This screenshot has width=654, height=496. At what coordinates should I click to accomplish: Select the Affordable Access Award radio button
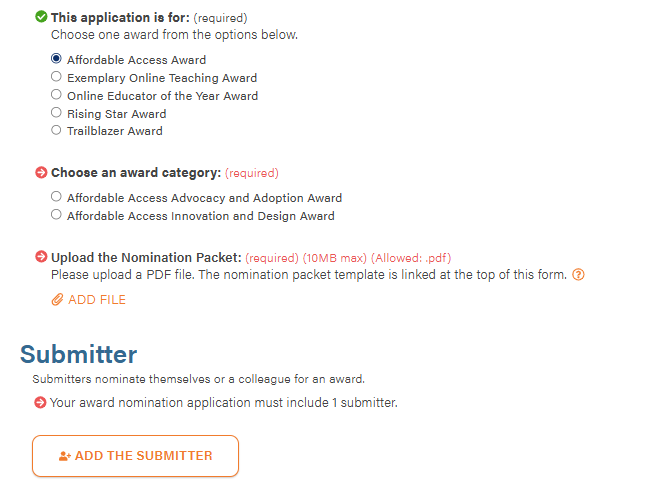(x=57, y=59)
